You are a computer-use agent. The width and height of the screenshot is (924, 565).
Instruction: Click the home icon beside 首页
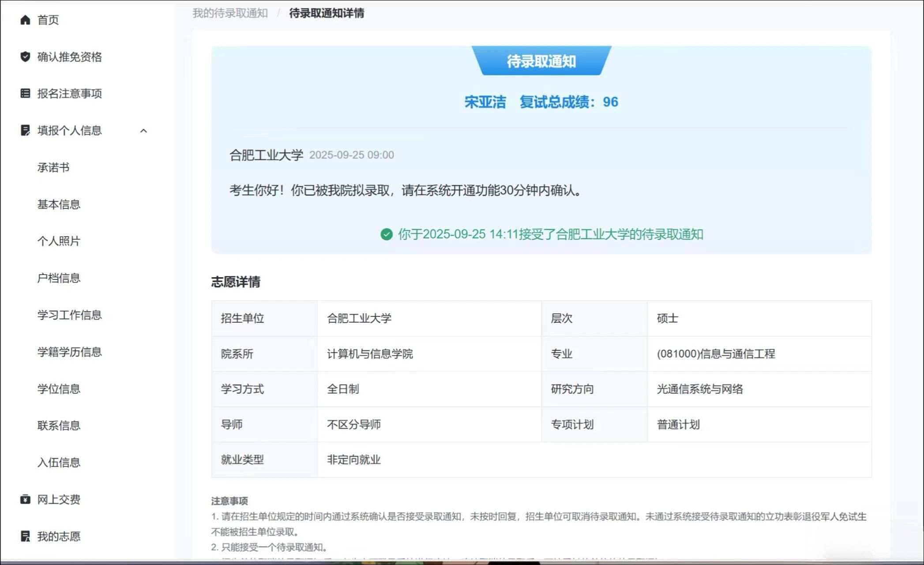coord(25,20)
